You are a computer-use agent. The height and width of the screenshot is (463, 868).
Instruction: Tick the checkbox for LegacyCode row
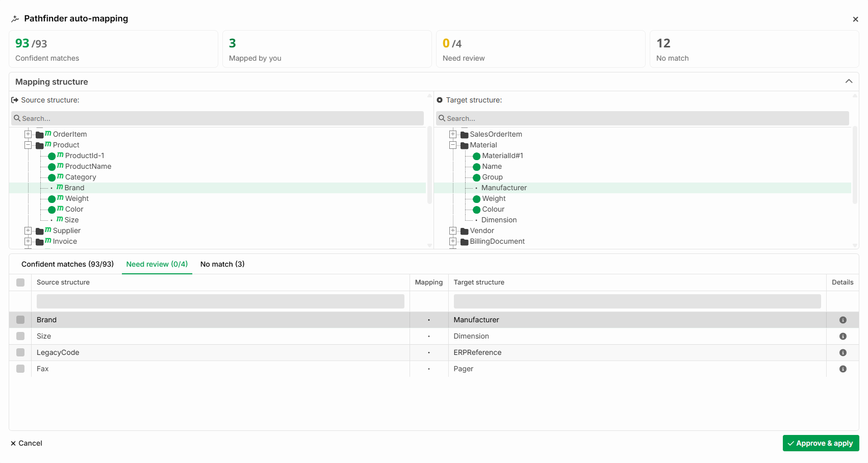coord(20,352)
